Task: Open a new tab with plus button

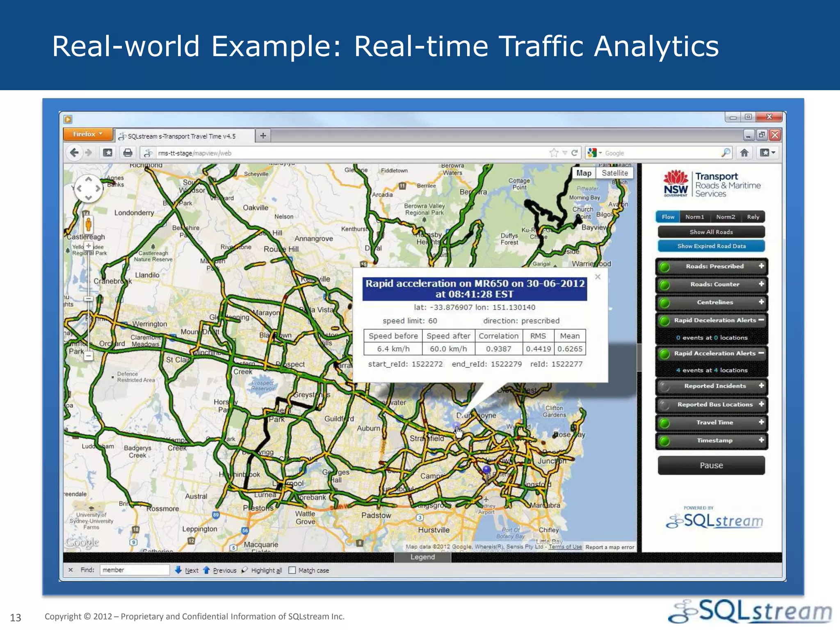Action: click(x=263, y=135)
